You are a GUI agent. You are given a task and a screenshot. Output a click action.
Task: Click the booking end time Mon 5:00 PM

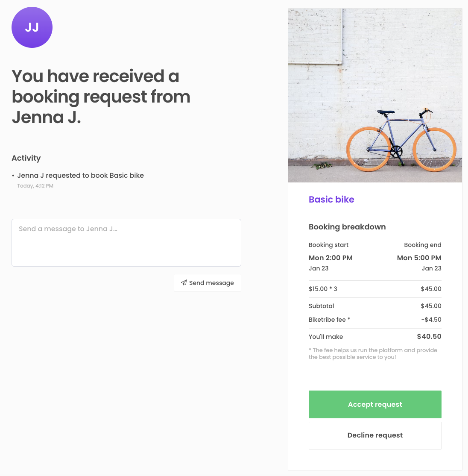coord(419,258)
